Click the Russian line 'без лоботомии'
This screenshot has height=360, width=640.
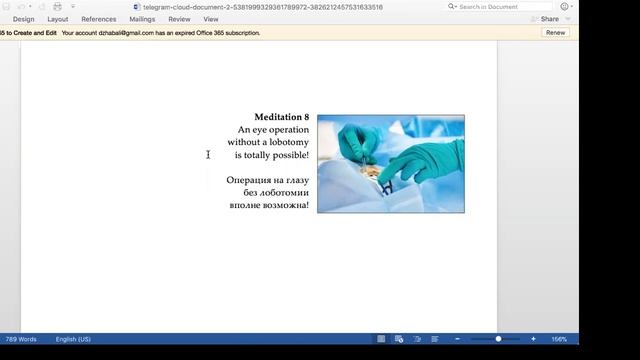pos(276,193)
